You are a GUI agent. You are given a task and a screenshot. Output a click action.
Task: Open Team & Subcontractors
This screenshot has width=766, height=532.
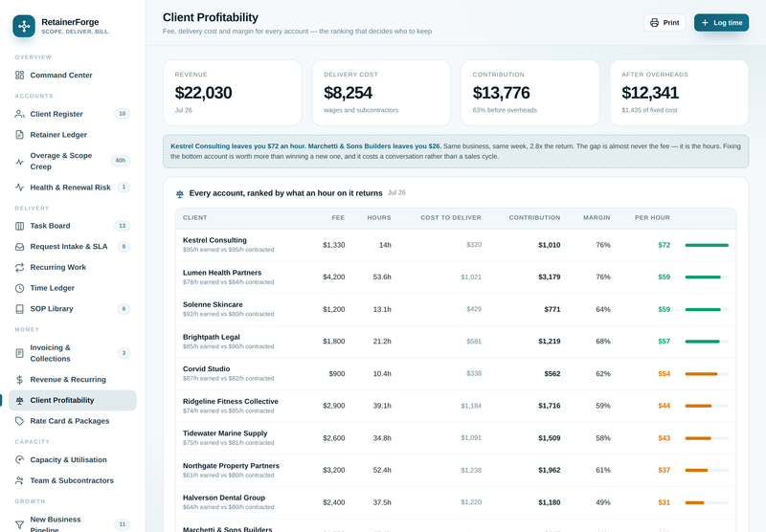click(73, 480)
